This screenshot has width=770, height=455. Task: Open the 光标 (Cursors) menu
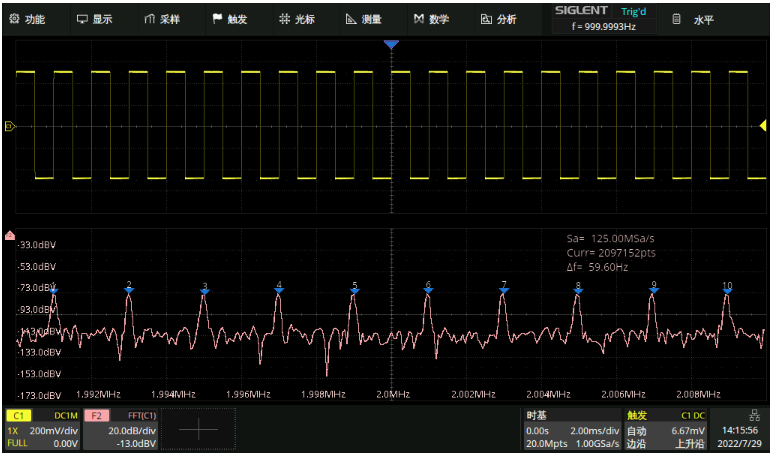[x=297, y=19]
